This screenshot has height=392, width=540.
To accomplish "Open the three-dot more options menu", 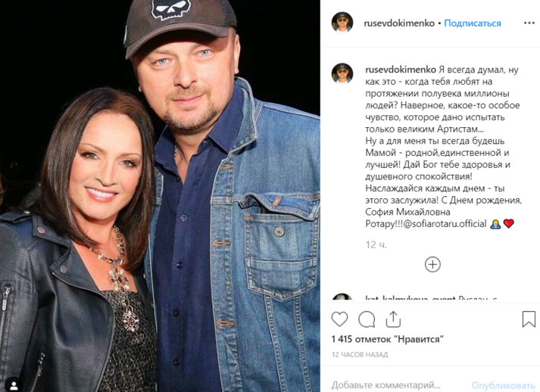I will [529, 23].
